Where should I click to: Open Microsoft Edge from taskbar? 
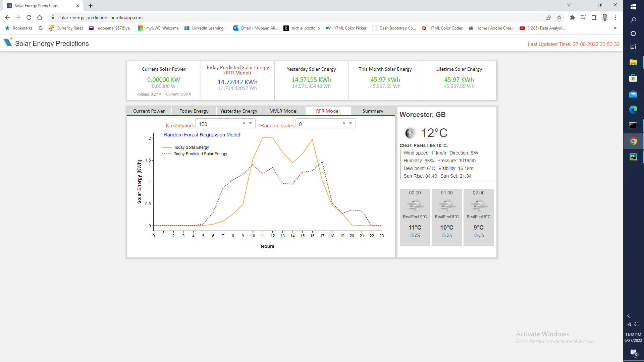tap(633, 110)
